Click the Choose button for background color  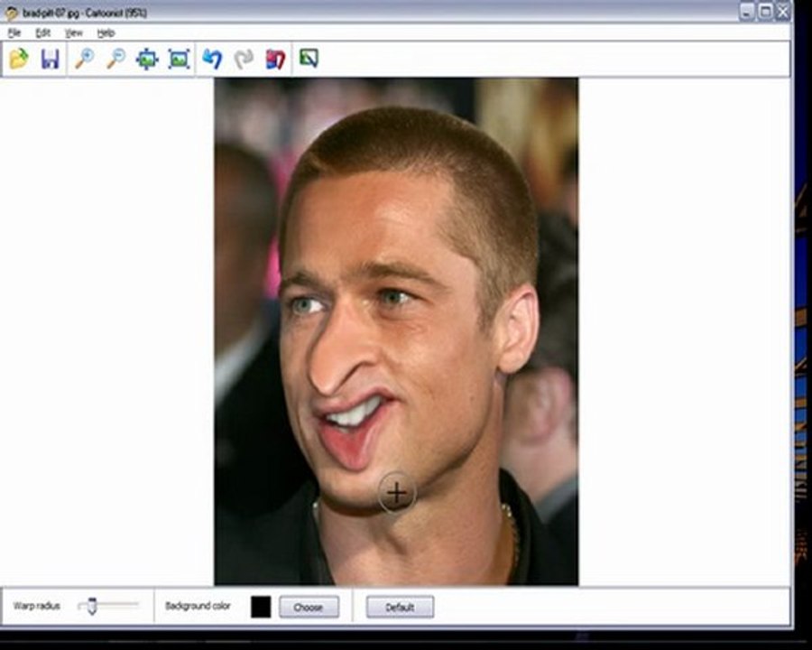pyautogui.click(x=309, y=607)
